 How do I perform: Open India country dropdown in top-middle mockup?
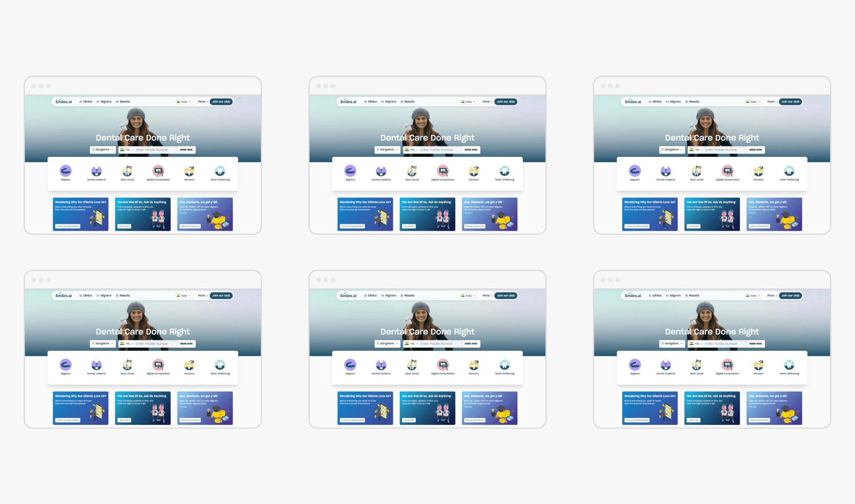tap(468, 102)
